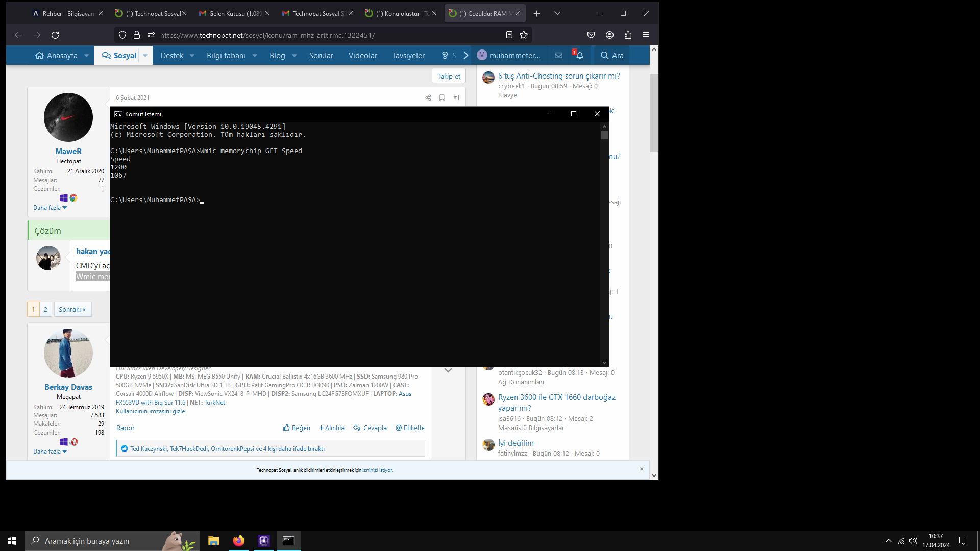Bookmark this page using the star icon
The height and width of the screenshot is (551, 980).
(524, 35)
